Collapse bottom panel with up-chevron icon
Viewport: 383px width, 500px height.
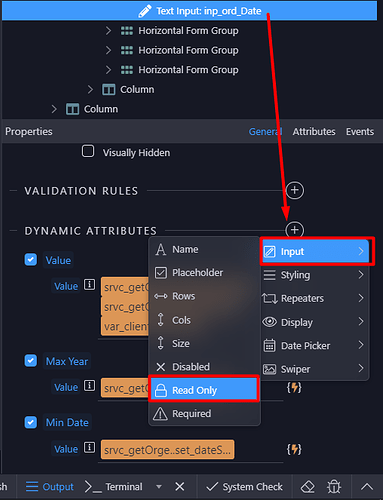(x=367, y=487)
